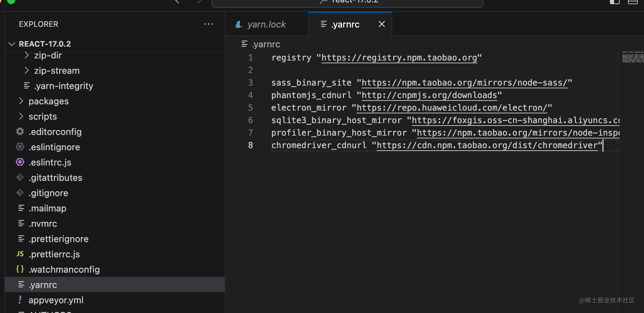
Task: Click the registry.npm.taobao.org URL link
Action: coord(399,58)
